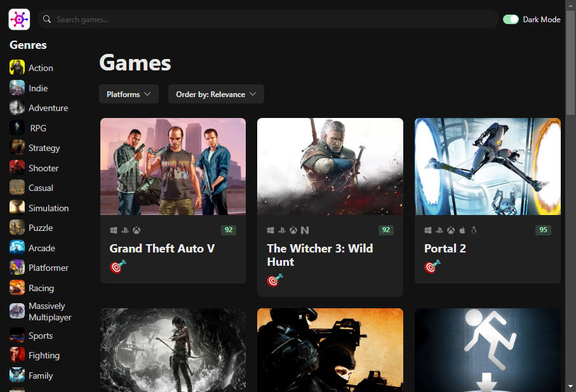
Task: Open The Witcher 3 cover image
Action: tap(330, 166)
